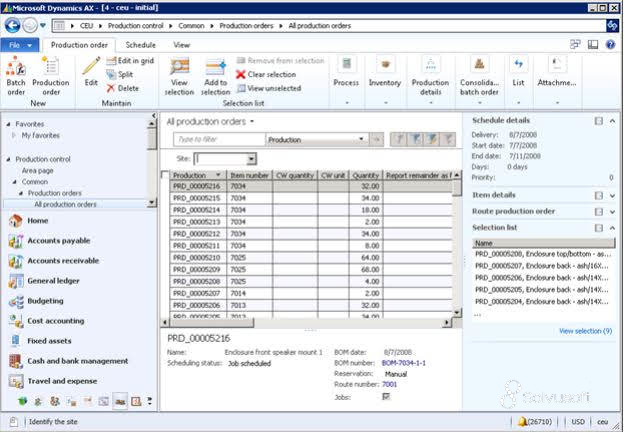Click Production control in breadcrumb
Viewport: 624px width, 432px height.
point(136,26)
